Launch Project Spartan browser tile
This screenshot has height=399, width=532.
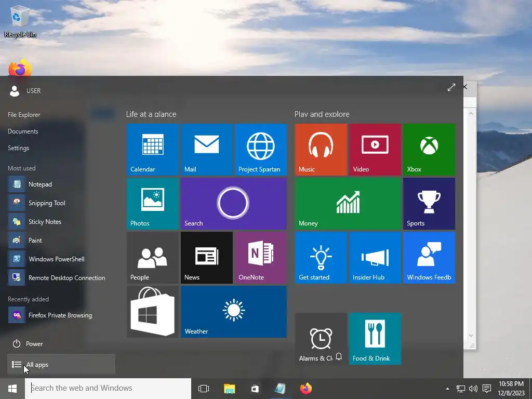pos(261,150)
